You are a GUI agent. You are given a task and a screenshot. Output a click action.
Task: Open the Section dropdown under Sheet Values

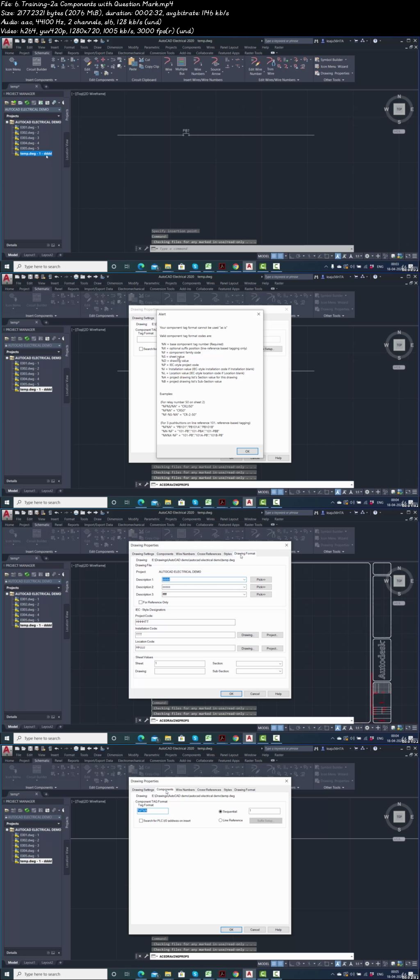point(280,663)
